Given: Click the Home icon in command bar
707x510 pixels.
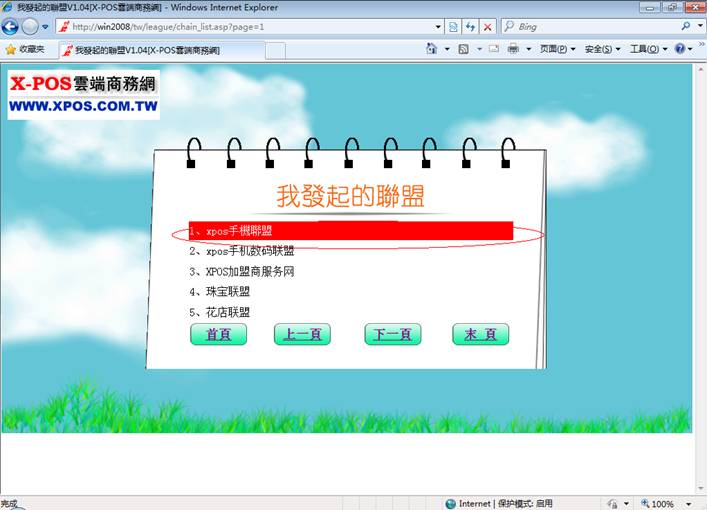Looking at the screenshot, I should click(431, 49).
